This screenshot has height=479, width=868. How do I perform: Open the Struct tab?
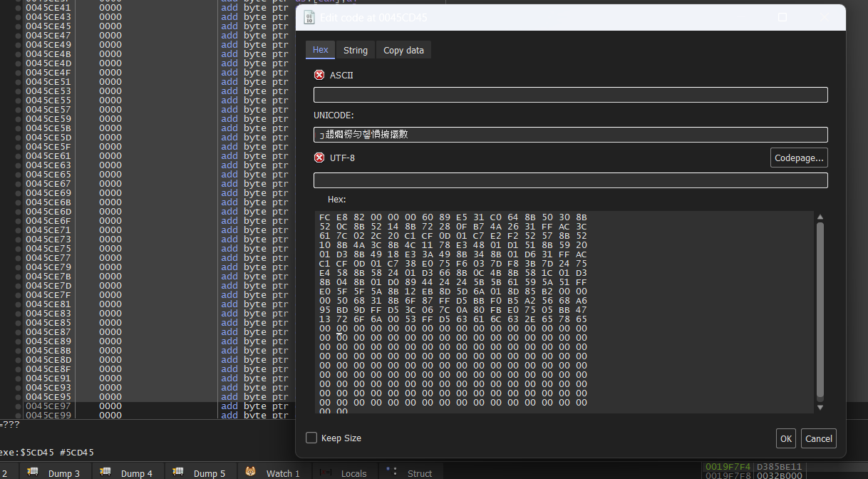pos(410,473)
